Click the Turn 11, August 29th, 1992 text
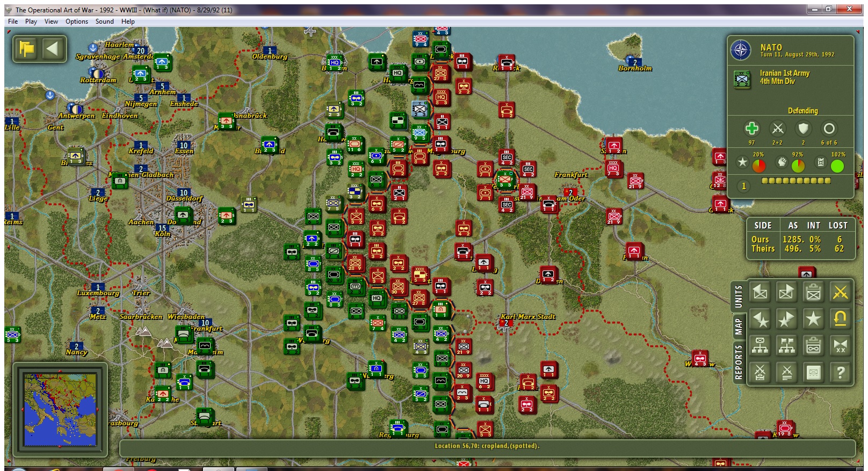Screen dimensions: 868x471 pyautogui.click(x=797, y=55)
